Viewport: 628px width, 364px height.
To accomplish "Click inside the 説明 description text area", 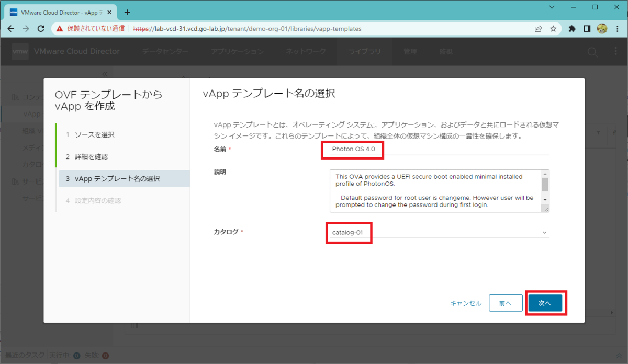I will 435,191.
